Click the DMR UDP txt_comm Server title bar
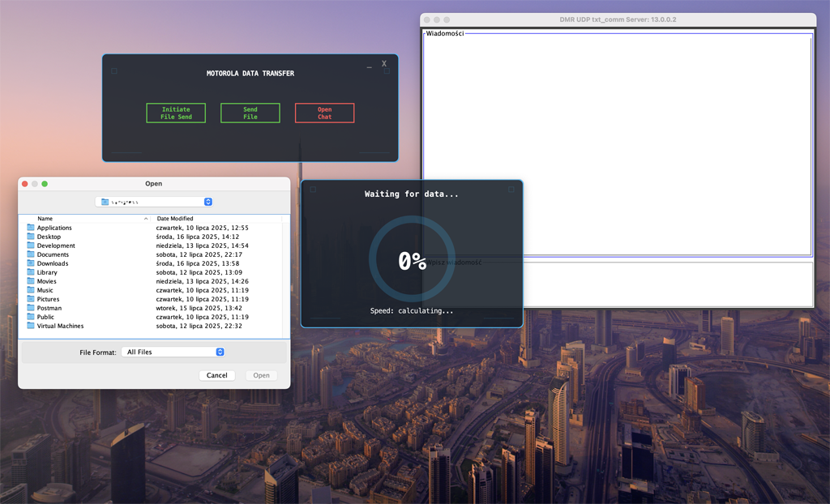This screenshot has width=830, height=504. pos(618,19)
